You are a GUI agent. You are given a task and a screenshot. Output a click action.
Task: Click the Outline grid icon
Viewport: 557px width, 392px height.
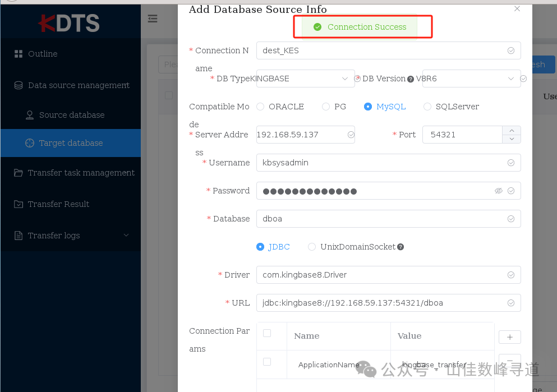pos(18,54)
